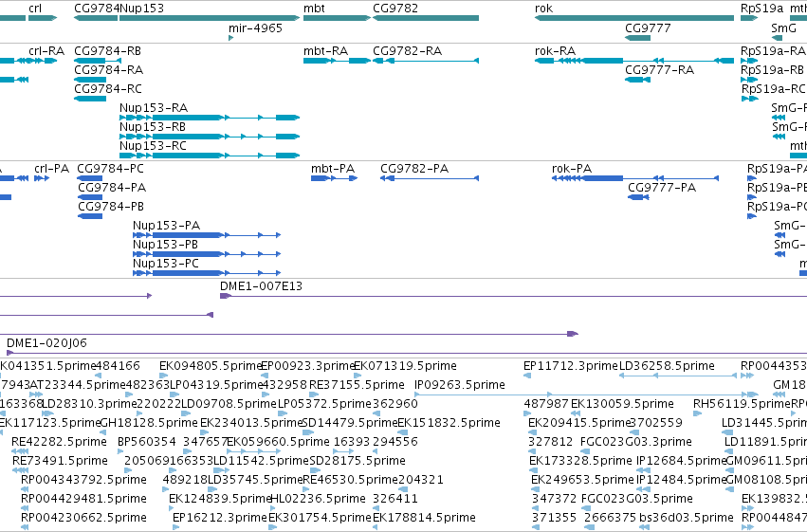
Task: Select the DME1-007E13 clone label
Action: coord(261,286)
